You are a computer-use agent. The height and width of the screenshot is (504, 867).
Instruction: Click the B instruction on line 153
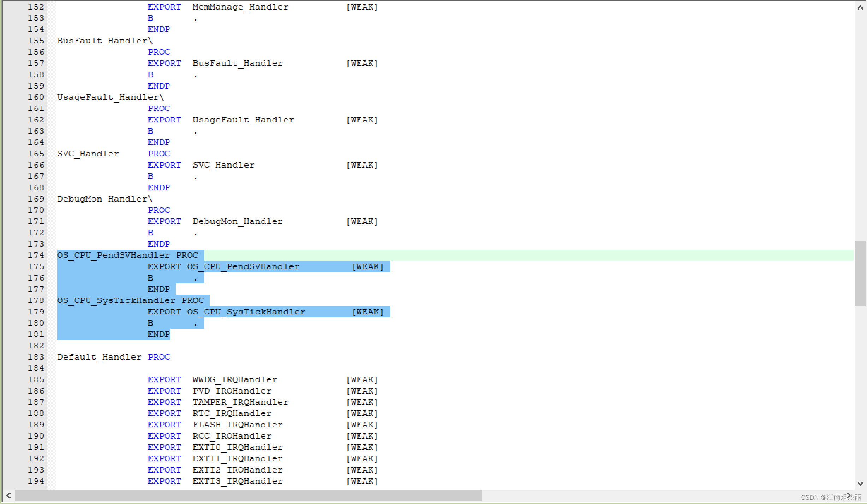tap(150, 18)
